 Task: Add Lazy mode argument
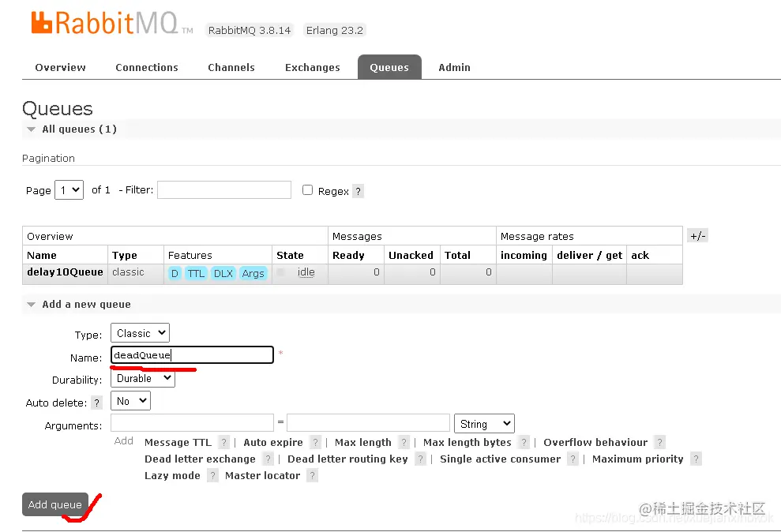click(172, 476)
